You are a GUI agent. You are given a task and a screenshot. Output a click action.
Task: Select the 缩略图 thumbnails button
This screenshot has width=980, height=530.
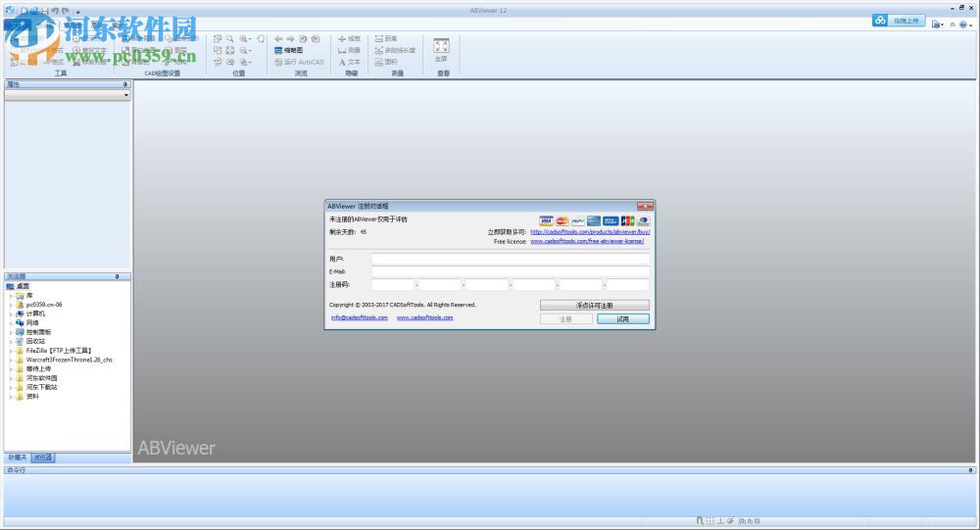tap(289, 50)
